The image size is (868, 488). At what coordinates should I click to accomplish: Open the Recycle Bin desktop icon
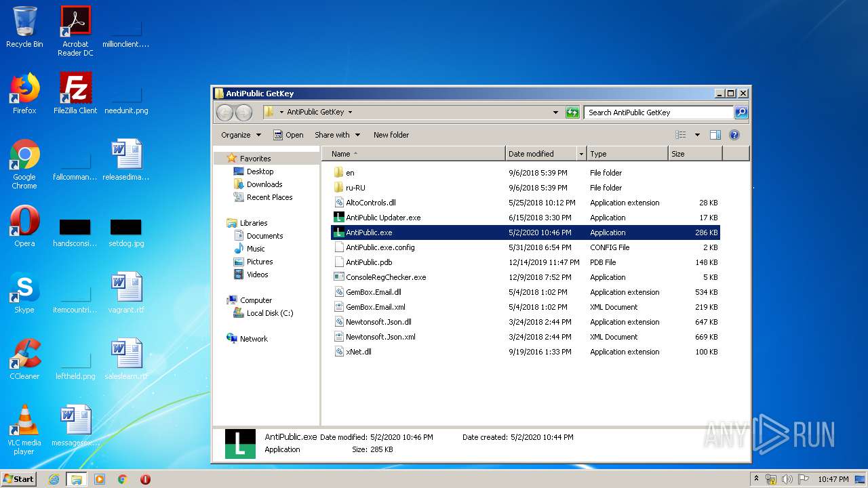coord(24,27)
